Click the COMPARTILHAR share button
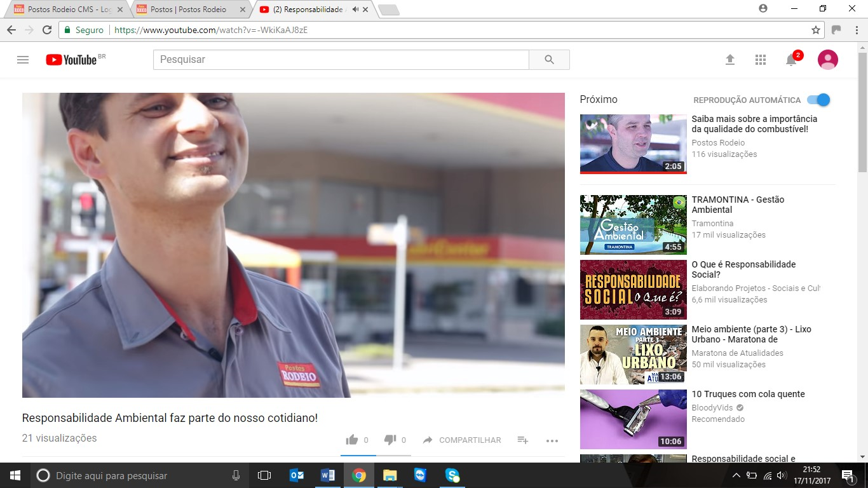The height and width of the screenshot is (488, 868). point(462,440)
